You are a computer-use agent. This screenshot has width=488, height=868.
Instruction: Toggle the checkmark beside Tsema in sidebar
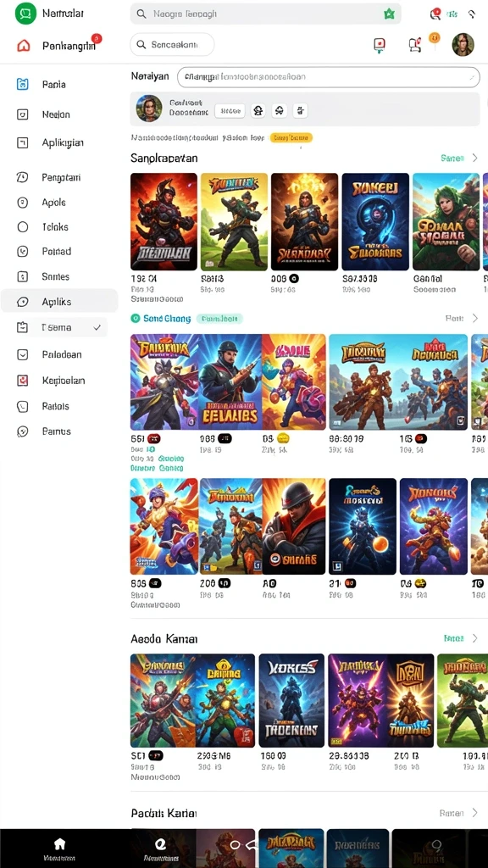point(97,328)
